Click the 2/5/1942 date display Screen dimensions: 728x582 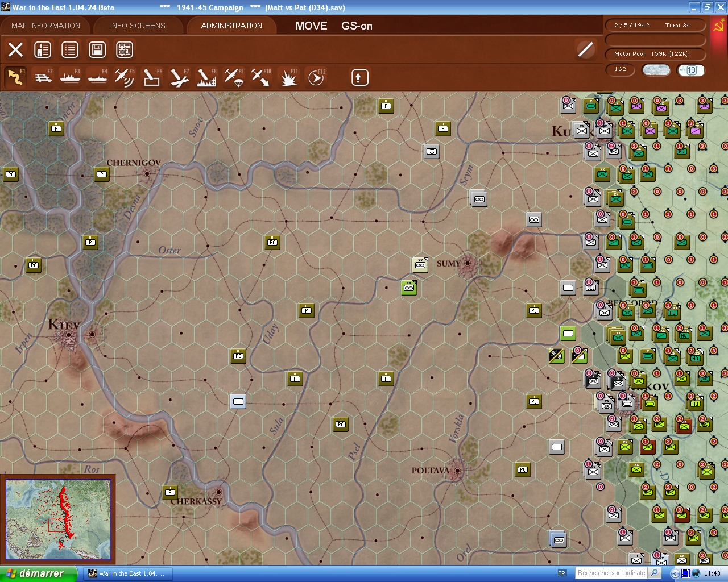tap(631, 25)
